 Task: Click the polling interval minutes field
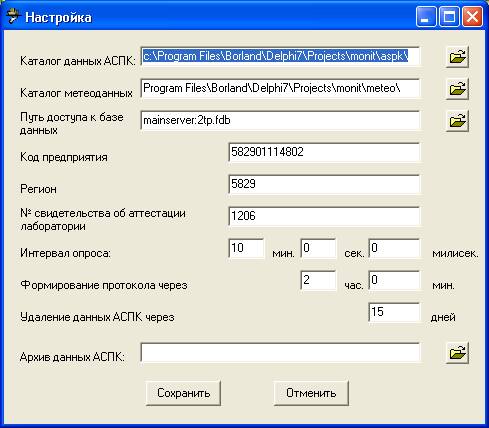coord(246,248)
